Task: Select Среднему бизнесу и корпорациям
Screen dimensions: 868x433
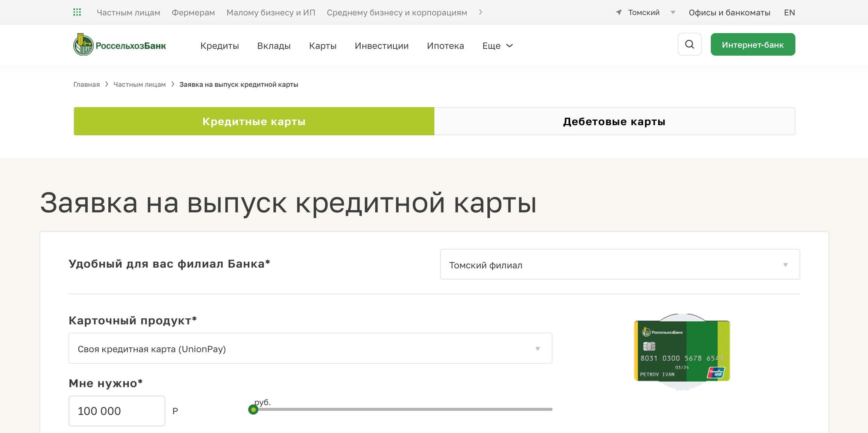Action: (x=397, y=12)
